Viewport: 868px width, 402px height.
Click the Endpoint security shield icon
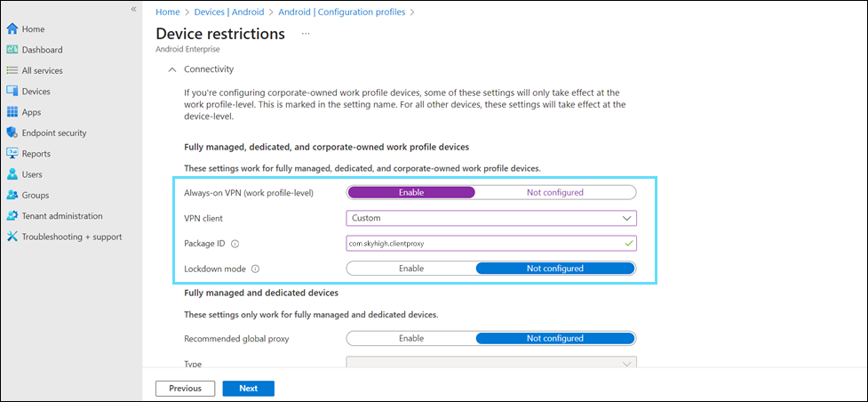click(x=12, y=133)
